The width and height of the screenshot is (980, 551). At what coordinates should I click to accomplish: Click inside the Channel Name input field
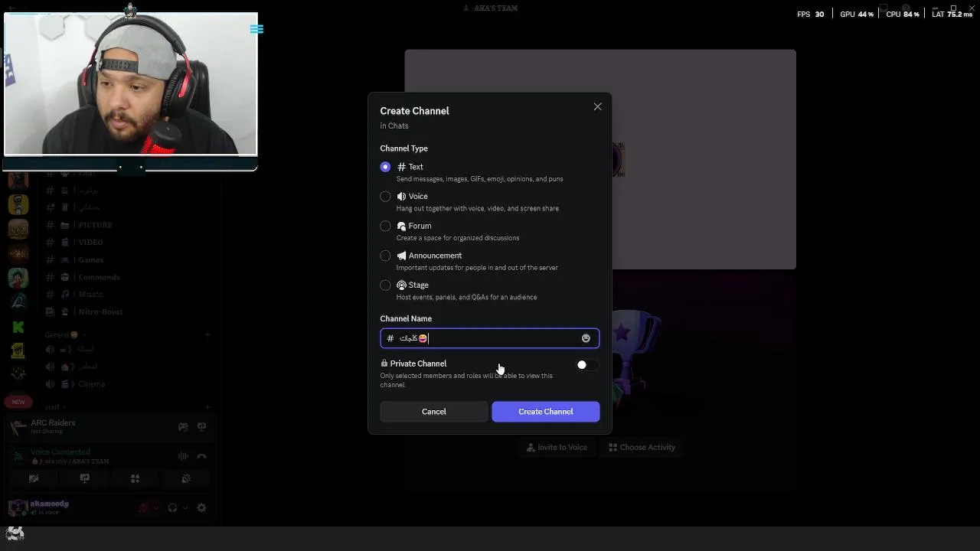coord(490,338)
